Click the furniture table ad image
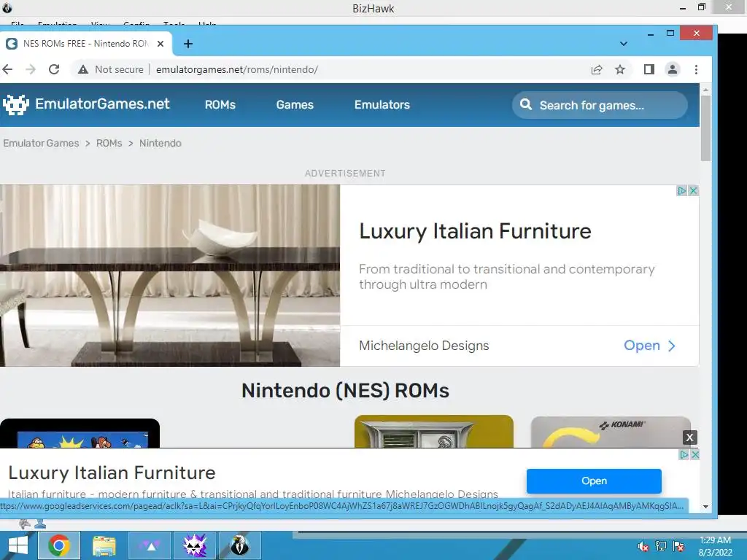 [x=170, y=276]
